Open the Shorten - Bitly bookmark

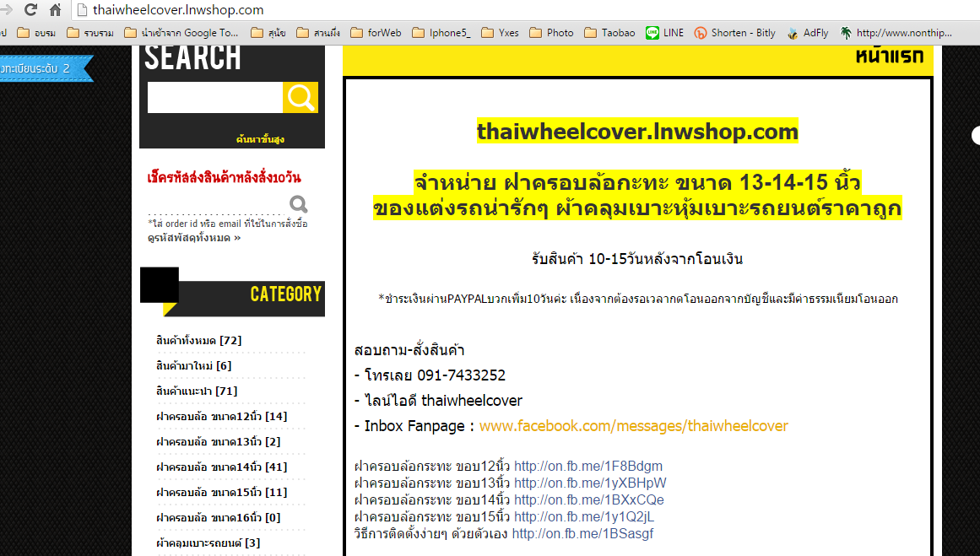point(735,33)
